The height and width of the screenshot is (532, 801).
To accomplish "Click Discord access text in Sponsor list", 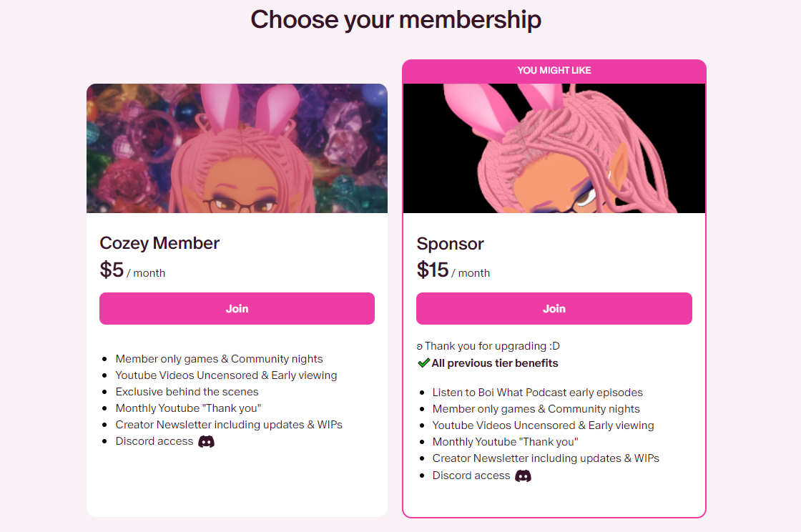I will (x=471, y=476).
